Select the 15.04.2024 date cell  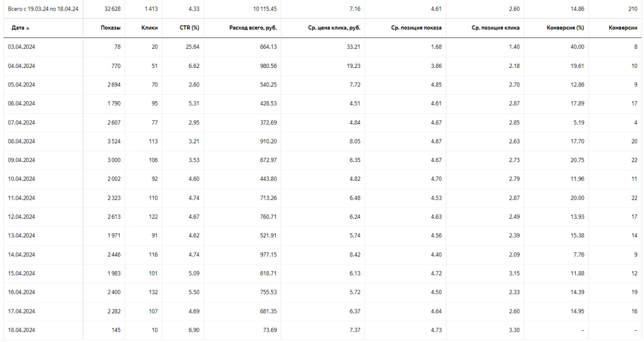point(22,273)
